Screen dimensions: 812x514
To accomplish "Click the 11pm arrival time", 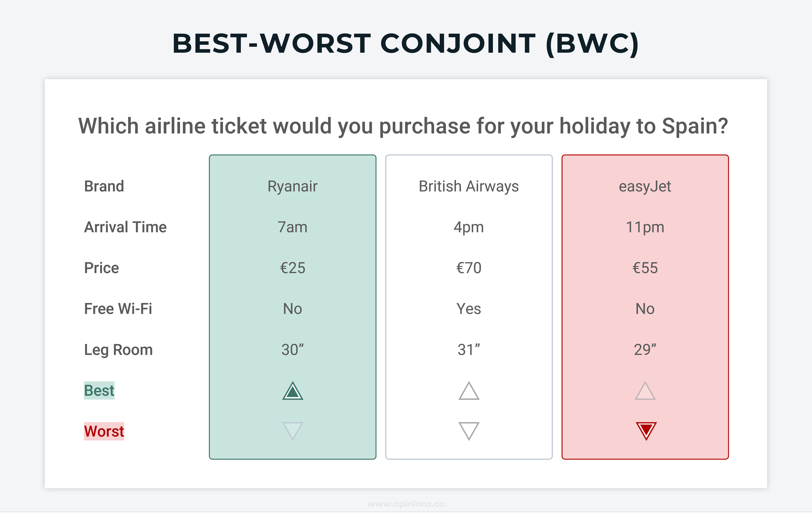I will 645,228.
